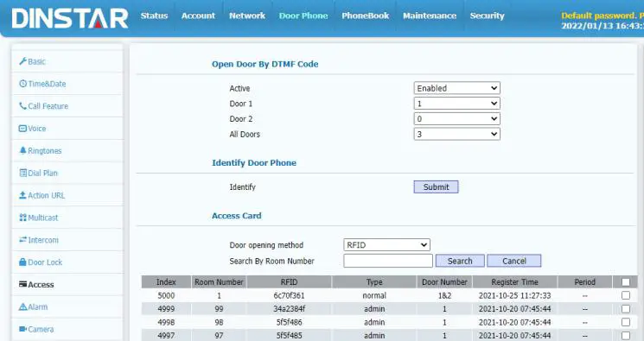Click the RFID column header
This screenshot has height=341, width=644.
[289, 282]
